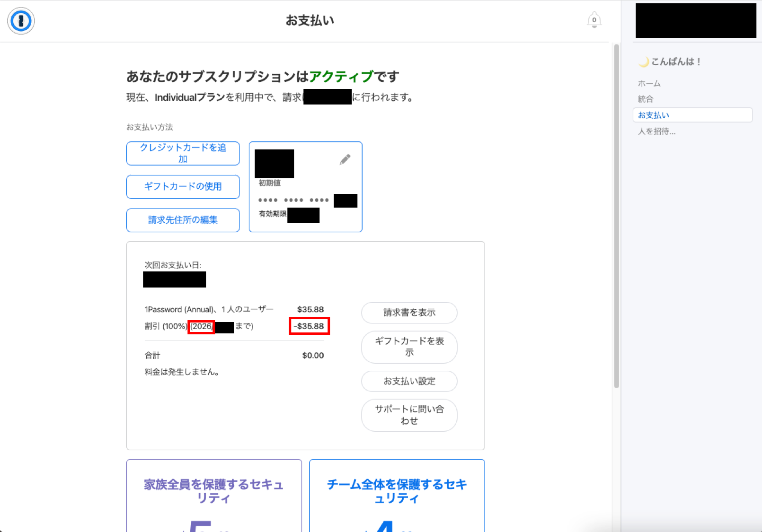Click the $0.00 total amount
Screen dimensions: 762x532
[x=313, y=356]
